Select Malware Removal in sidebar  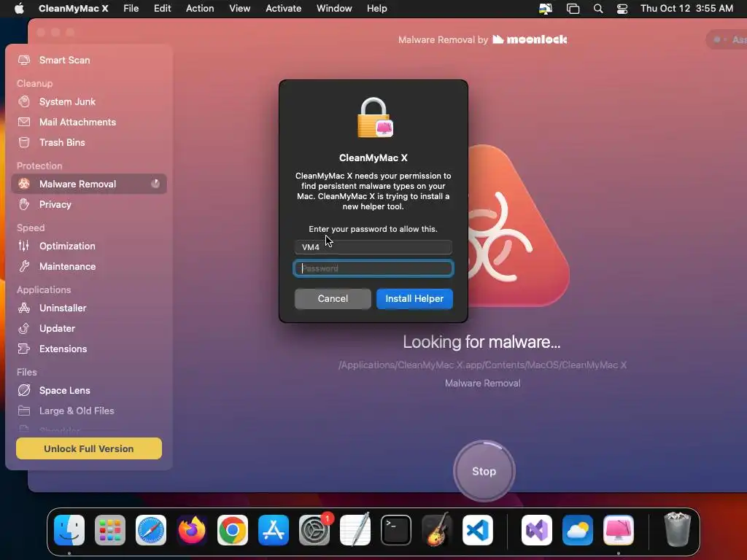point(88,184)
